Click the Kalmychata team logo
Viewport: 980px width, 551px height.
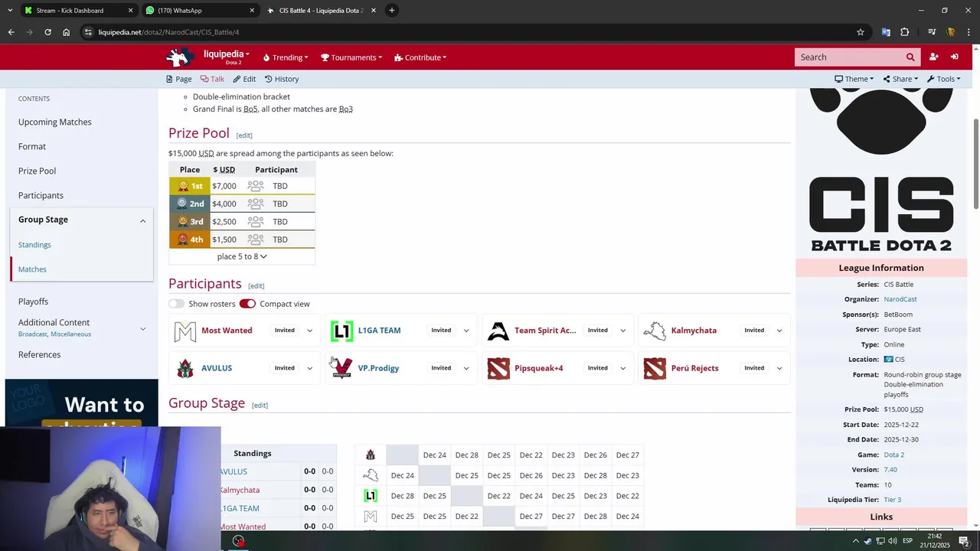click(655, 331)
